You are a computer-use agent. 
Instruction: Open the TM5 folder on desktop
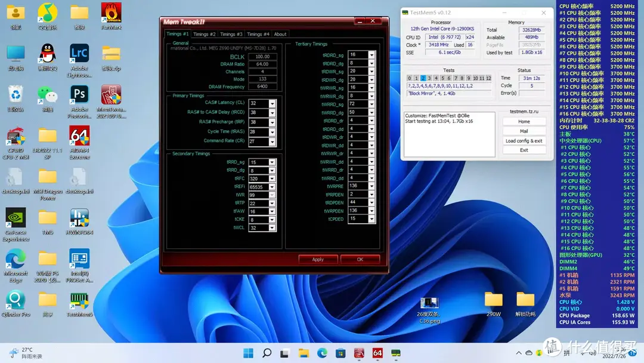47,221
